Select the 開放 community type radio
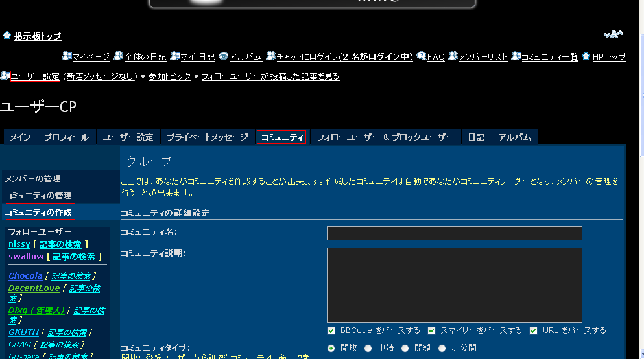The image size is (644, 359). [x=331, y=349]
